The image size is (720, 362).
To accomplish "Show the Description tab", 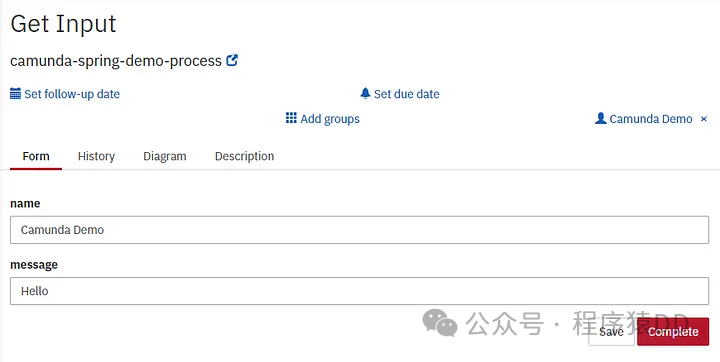I will click(244, 156).
